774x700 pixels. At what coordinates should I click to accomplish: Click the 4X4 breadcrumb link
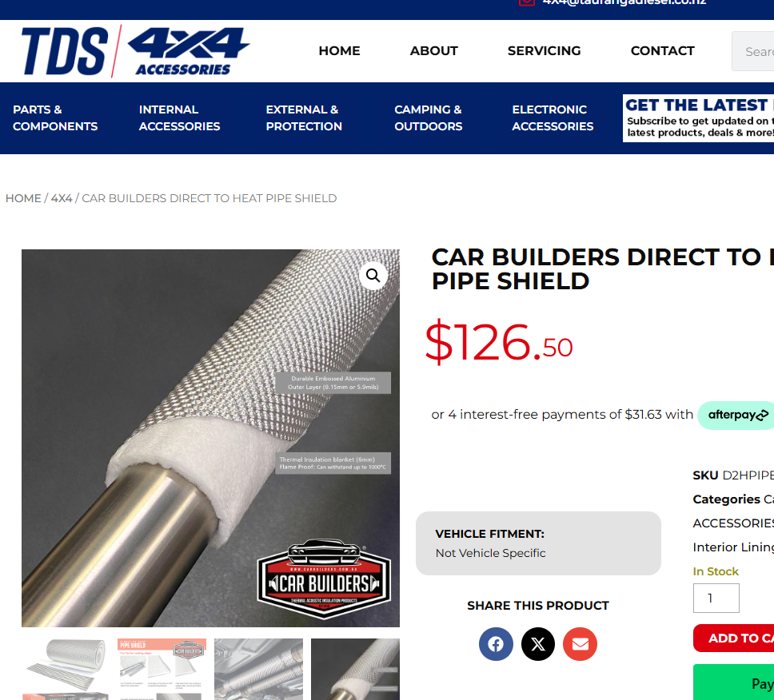(x=62, y=198)
